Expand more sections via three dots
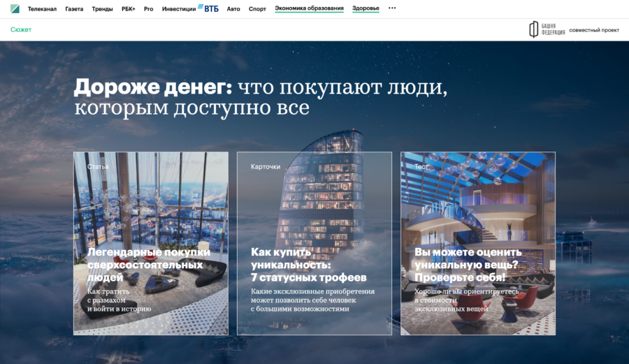The image size is (629, 364). 392,8
